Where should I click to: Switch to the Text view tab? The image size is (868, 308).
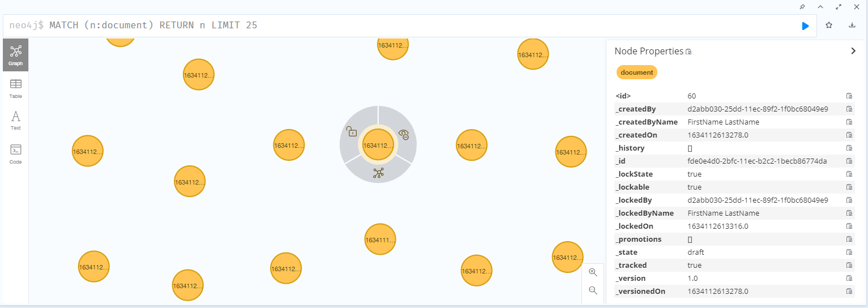pos(15,120)
